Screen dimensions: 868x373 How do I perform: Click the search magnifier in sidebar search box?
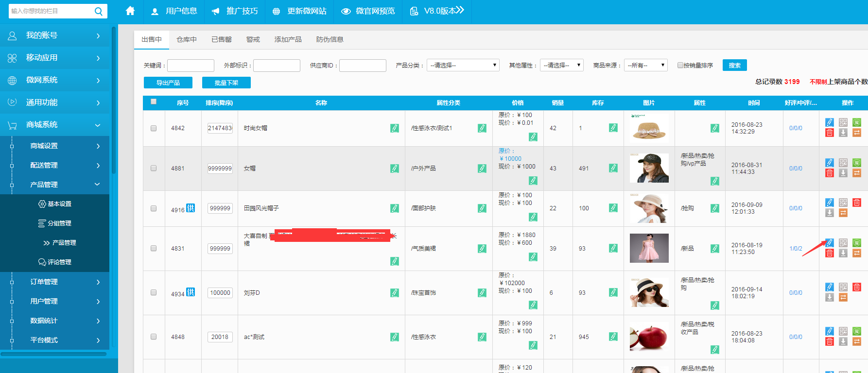pyautogui.click(x=98, y=11)
